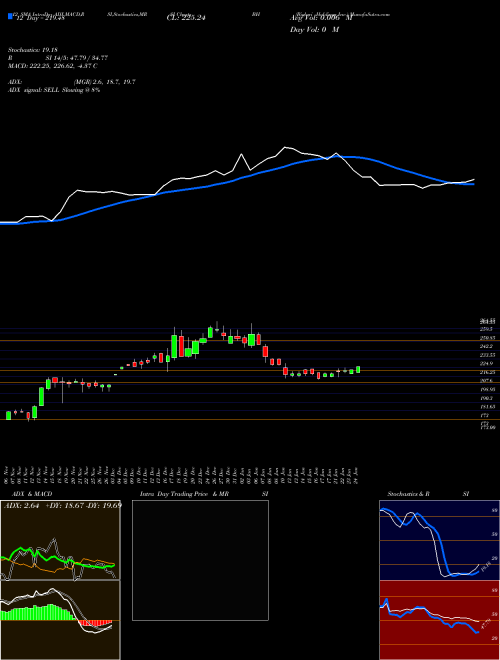Click the 'Intra Day Trading Price & MRSI' title

[x=204, y=494]
